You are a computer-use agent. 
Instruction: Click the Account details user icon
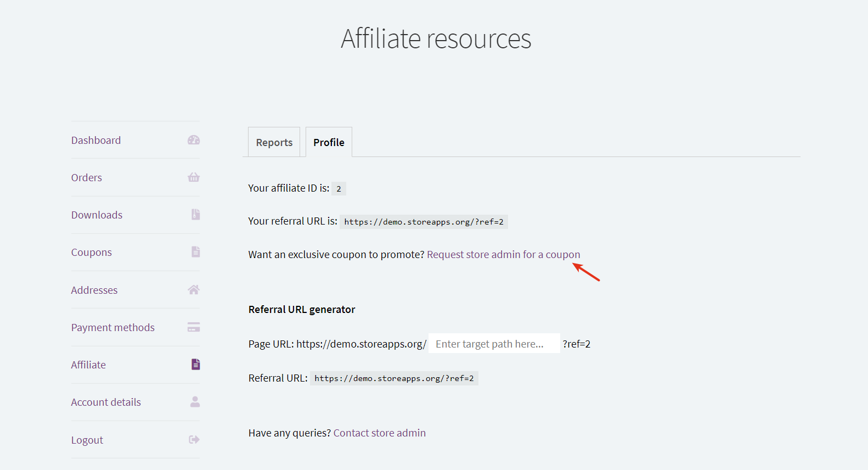point(195,402)
